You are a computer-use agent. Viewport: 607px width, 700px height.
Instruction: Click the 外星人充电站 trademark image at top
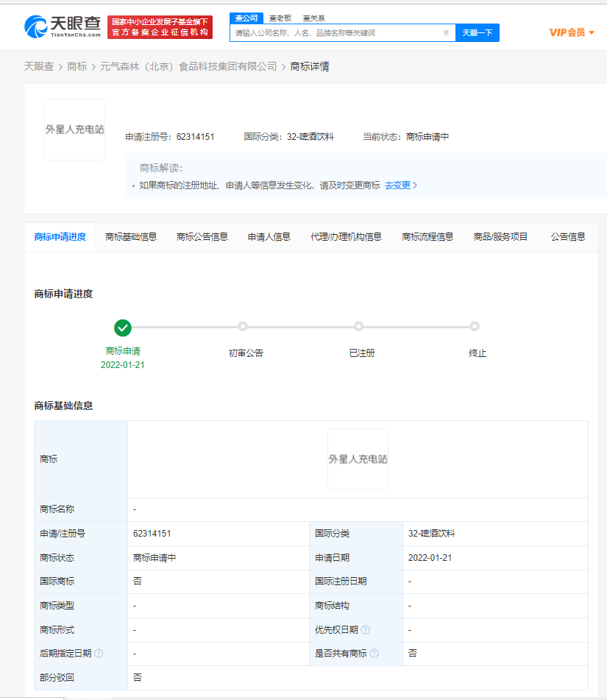(74, 130)
